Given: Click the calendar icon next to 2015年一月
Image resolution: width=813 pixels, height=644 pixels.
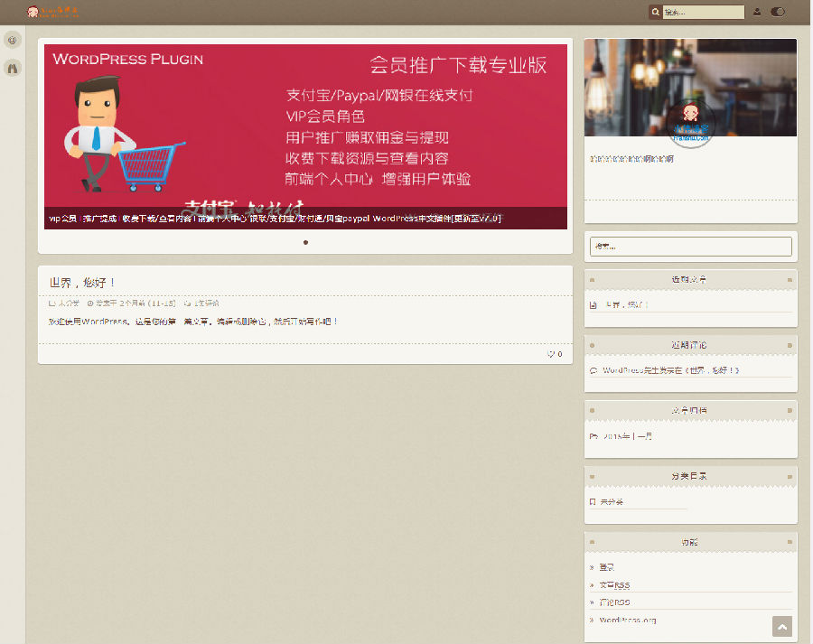Looking at the screenshot, I should tap(595, 436).
